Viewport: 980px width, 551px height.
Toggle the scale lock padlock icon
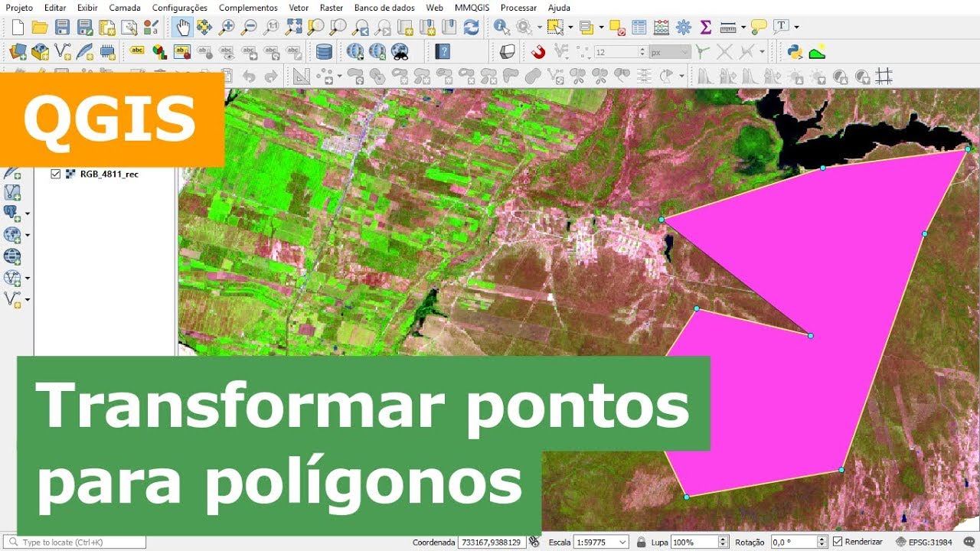tap(643, 542)
